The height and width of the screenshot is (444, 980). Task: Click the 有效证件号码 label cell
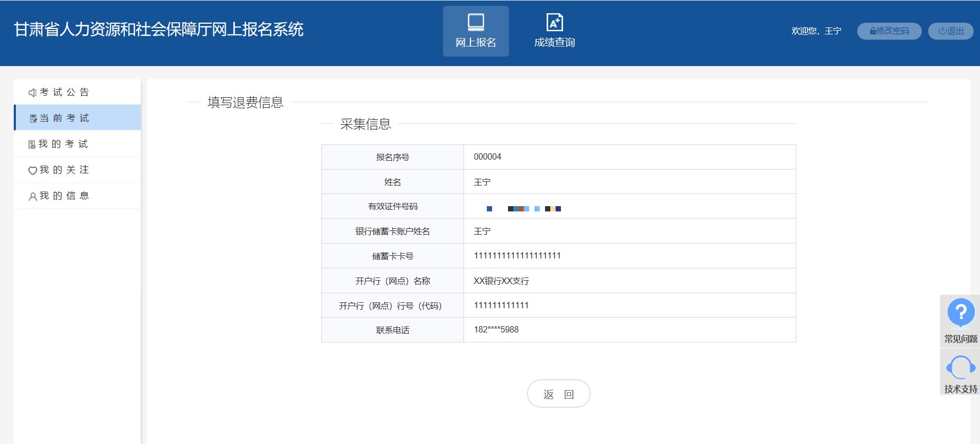click(x=393, y=206)
